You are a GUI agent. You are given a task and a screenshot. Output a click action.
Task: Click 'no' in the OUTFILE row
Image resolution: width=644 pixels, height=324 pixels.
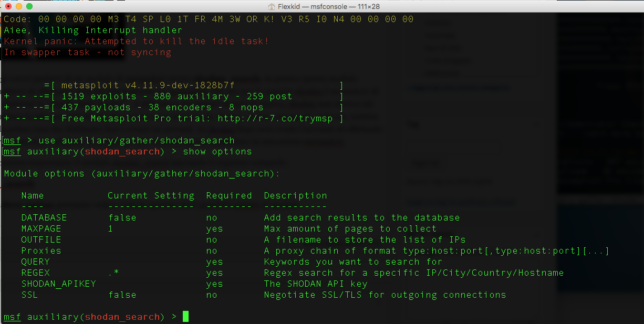212,239
